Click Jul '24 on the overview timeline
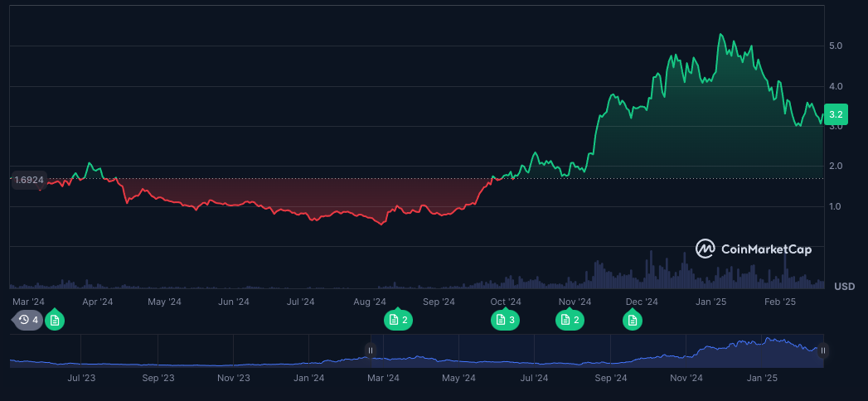The width and height of the screenshot is (868, 401). coord(534,379)
